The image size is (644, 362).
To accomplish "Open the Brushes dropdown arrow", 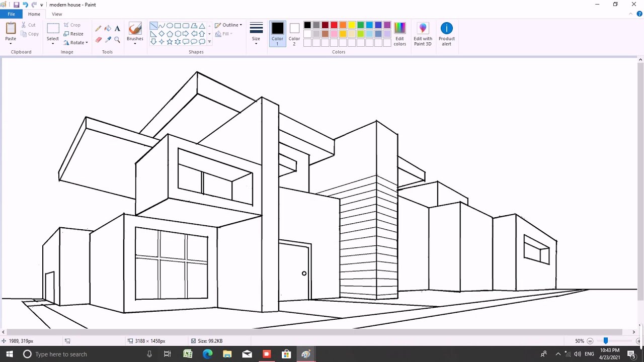I will point(135,44).
